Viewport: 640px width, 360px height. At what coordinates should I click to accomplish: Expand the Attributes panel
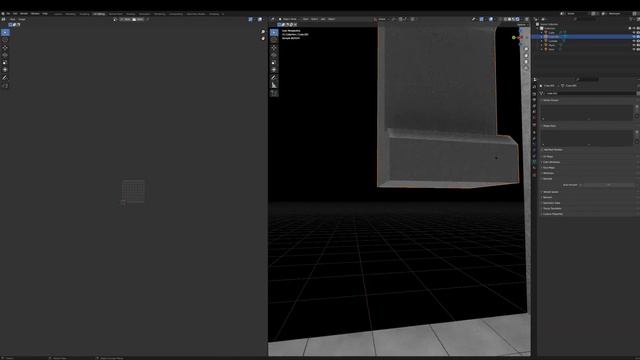[x=548, y=173]
